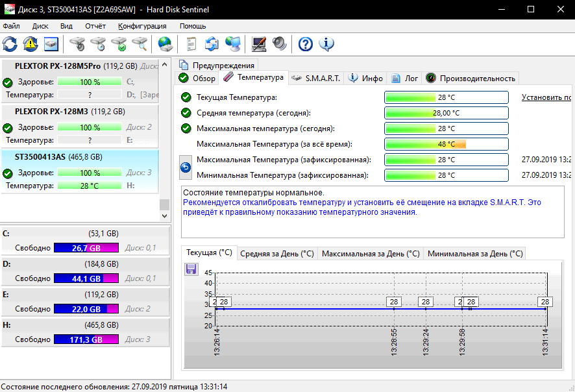Open the Отчёт menu
Viewport: 575px width, 392px height.
tap(95, 26)
